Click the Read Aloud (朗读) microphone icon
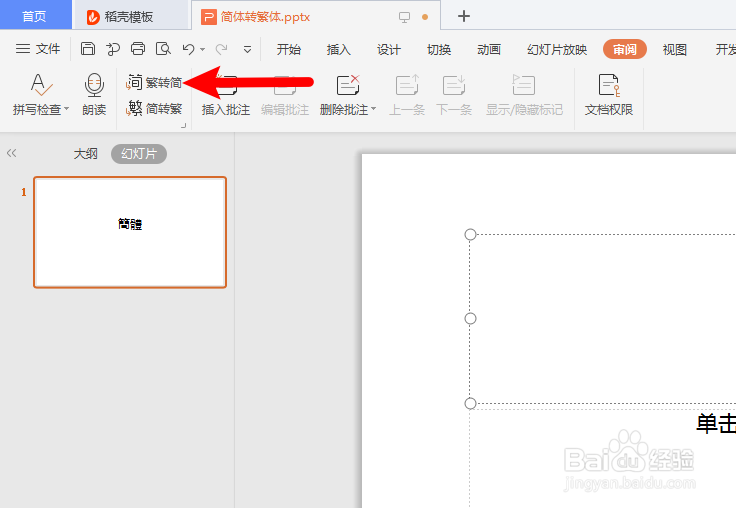This screenshot has height=508, width=736. (94, 85)
